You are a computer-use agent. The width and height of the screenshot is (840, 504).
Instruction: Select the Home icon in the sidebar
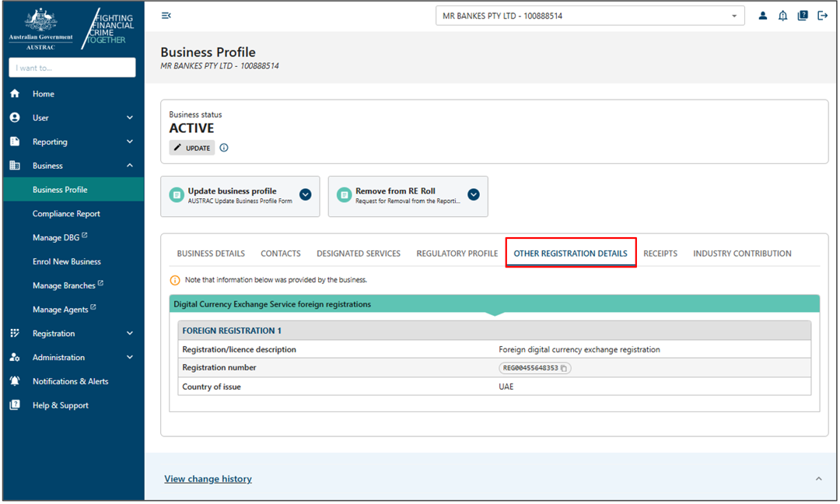[x=16, y=93]
